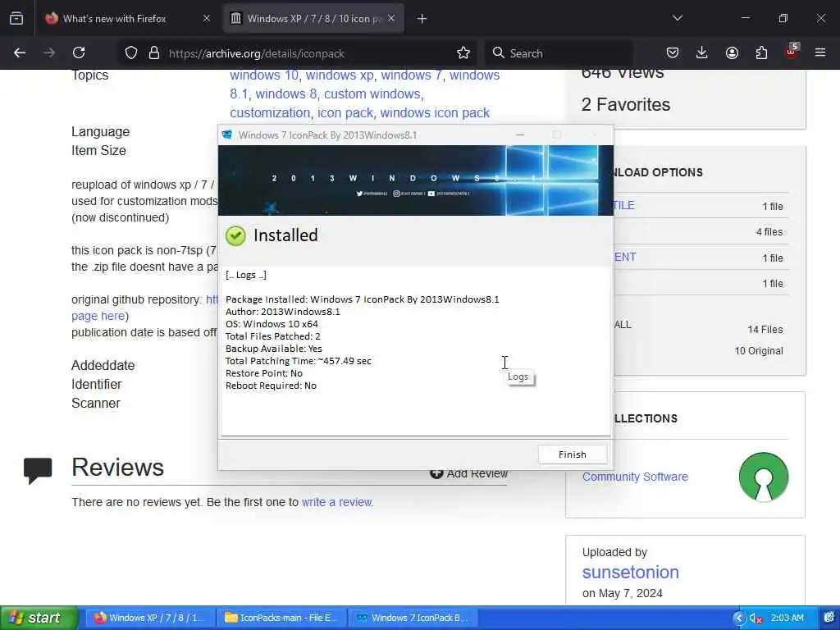Expand hidden tray icons arrow
Viewport: 840px width, 630px height.
739,619
